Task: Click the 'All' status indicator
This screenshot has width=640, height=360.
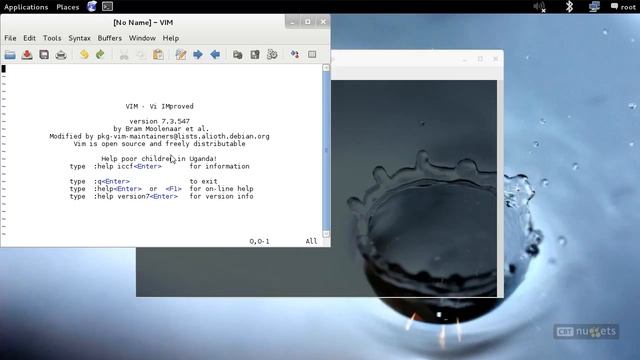Action: [x=311, y=241]
